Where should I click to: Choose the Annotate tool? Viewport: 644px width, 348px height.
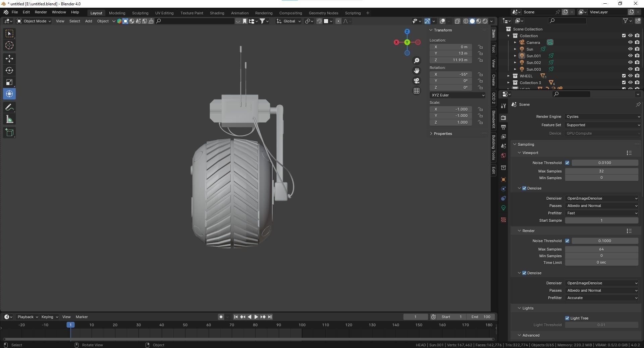(x=9, y=107)
